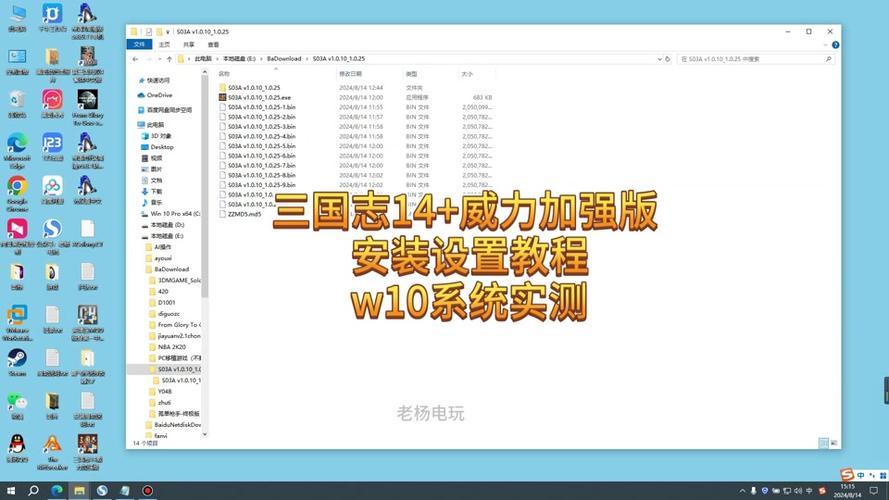Select the This PC desktop icon
The height and width of the screenshot is (500, 889).
[x=17, y=18]
